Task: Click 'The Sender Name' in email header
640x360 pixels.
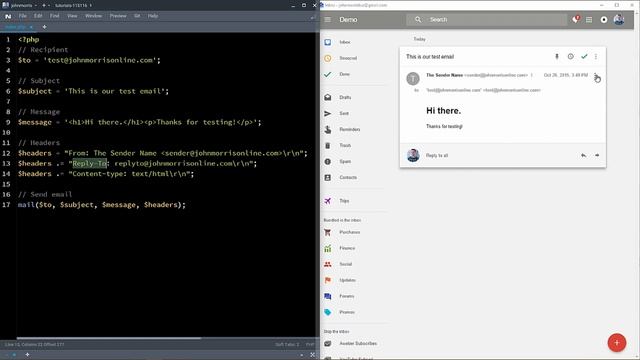Action: (444, 75)
